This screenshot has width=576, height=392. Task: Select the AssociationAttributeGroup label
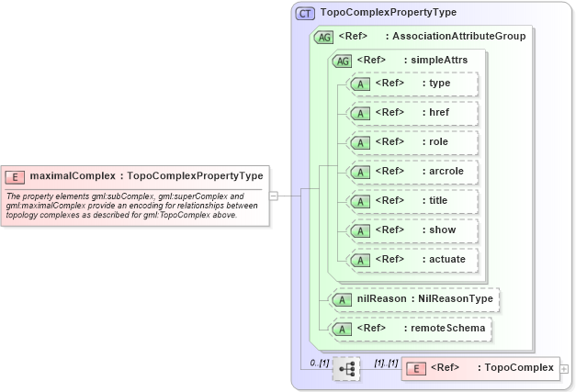pyautogui.click(x=458, y=36)
